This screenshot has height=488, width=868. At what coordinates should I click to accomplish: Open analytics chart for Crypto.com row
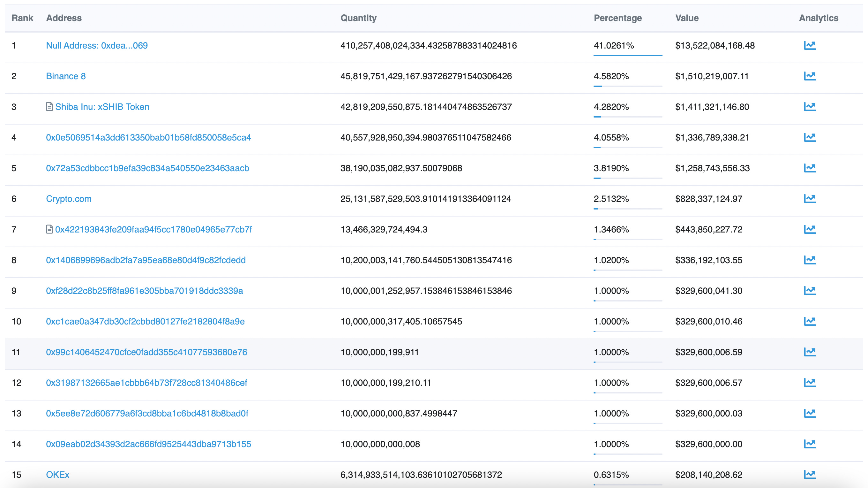pyautogui.click(x=810, y=199)
